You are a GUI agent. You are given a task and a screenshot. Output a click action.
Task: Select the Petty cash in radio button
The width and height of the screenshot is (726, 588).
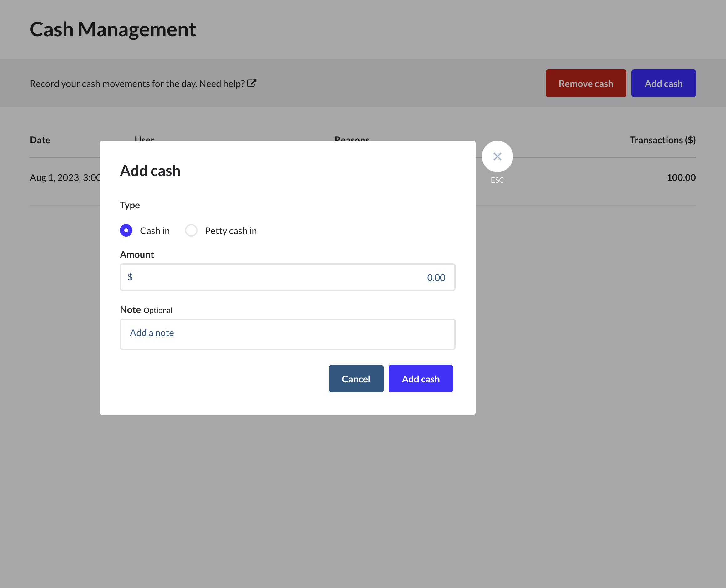tap(191, 230)
